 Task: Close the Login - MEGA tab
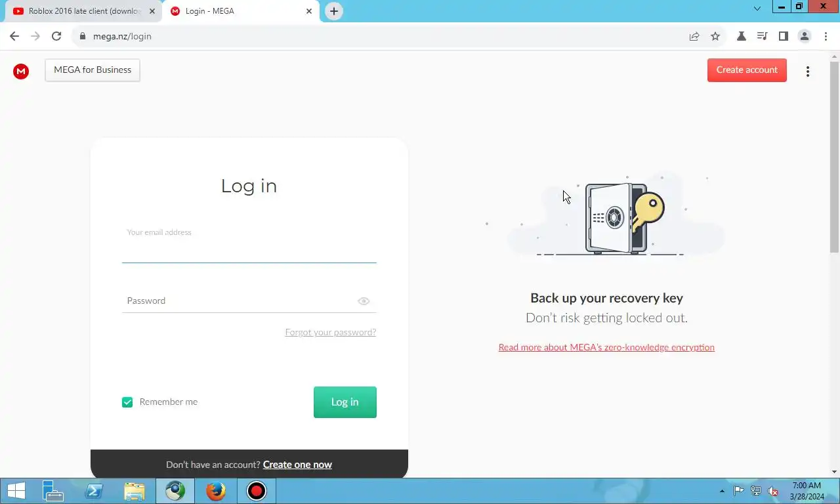click(309, 11)
